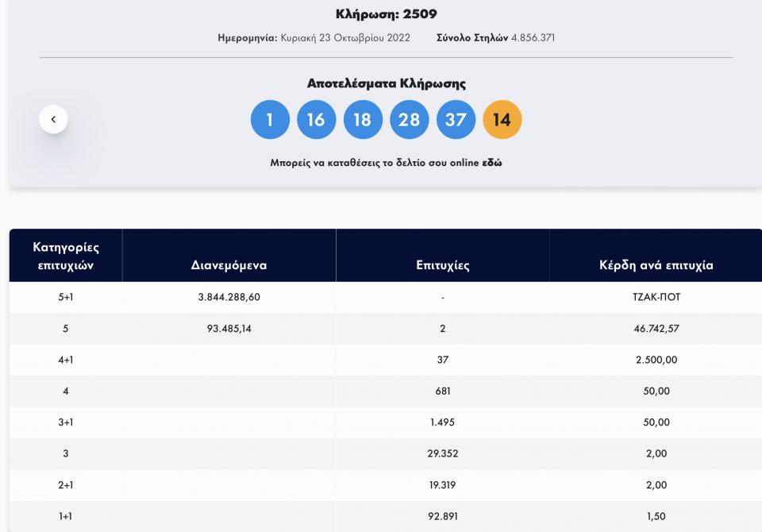Open the 'εδώ' online submission link
This screenshot has height=532, width=762.
(x=492, y=163)
